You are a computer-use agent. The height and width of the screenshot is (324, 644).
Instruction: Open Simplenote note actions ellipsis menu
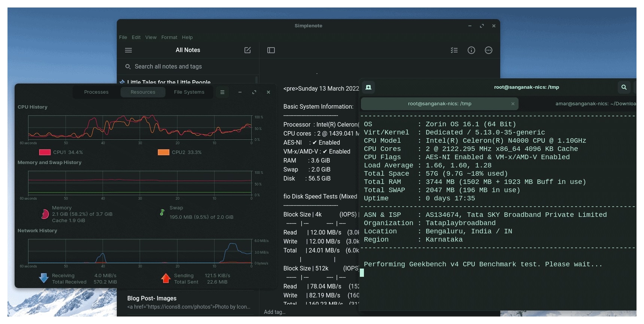tap(489, 50)
